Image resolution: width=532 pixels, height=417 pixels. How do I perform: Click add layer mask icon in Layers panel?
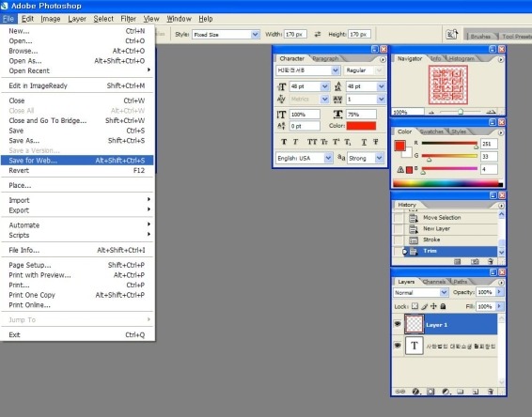(430, 392)
